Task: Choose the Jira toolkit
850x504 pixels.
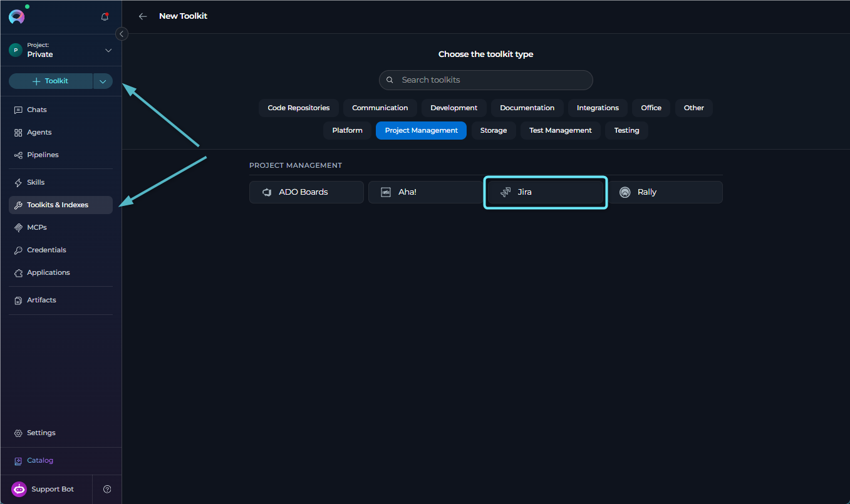Action: (x=546, y=192)
